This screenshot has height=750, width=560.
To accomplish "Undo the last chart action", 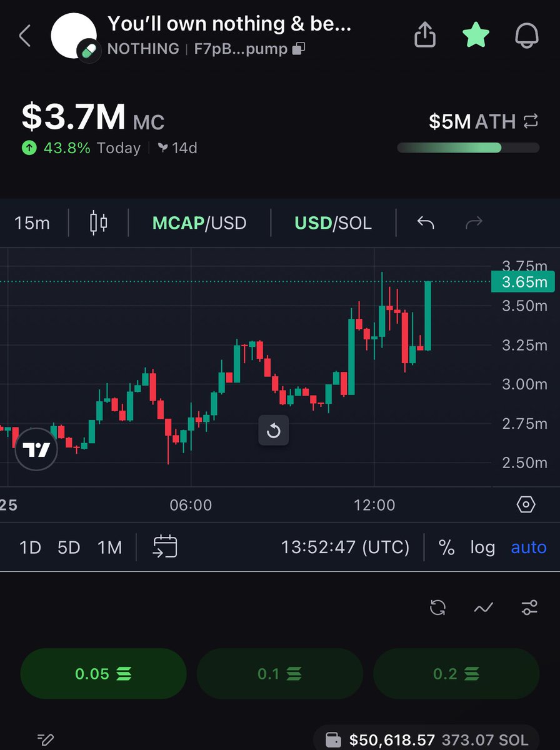I will [426, 222].
